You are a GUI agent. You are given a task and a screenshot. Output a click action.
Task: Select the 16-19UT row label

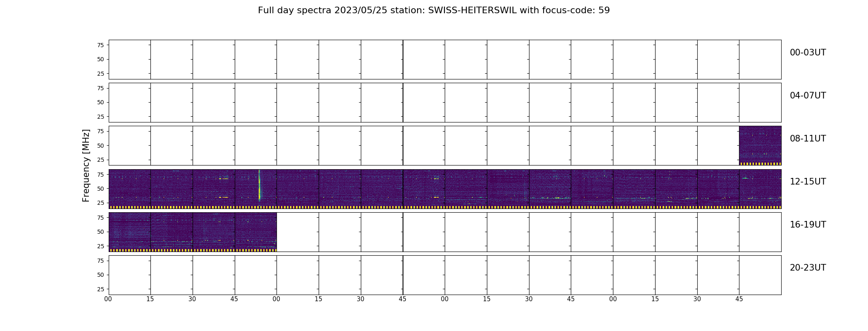(808, 225)
